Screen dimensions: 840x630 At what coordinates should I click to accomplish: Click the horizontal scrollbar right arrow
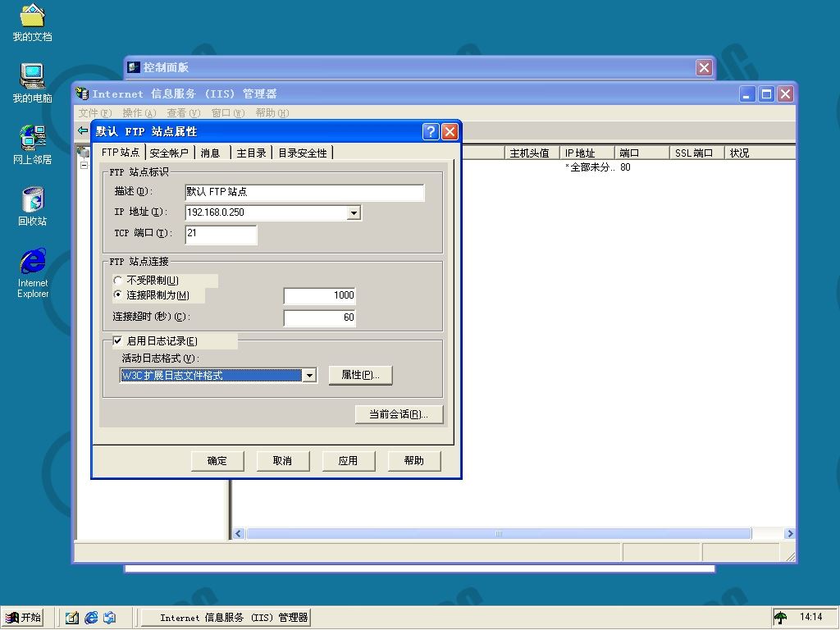[x=789, y=533]
